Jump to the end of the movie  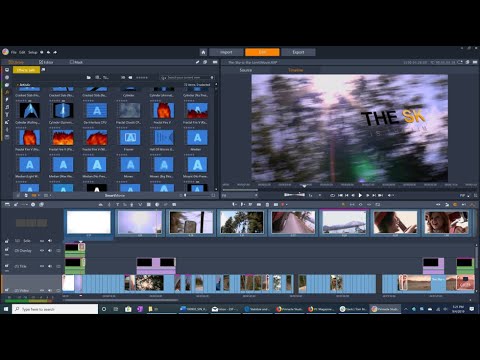pyautogui.click(x=380, y=195)
